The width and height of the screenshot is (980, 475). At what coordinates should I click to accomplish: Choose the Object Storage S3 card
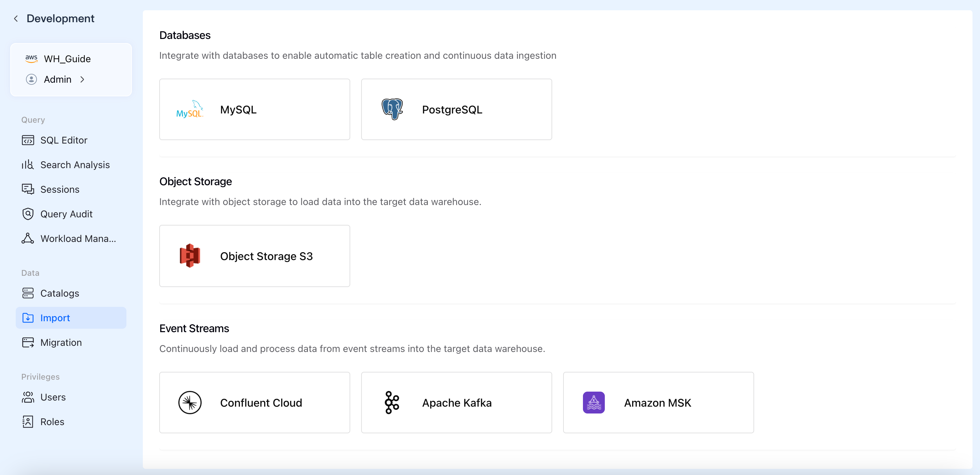[x=255, y=256]
